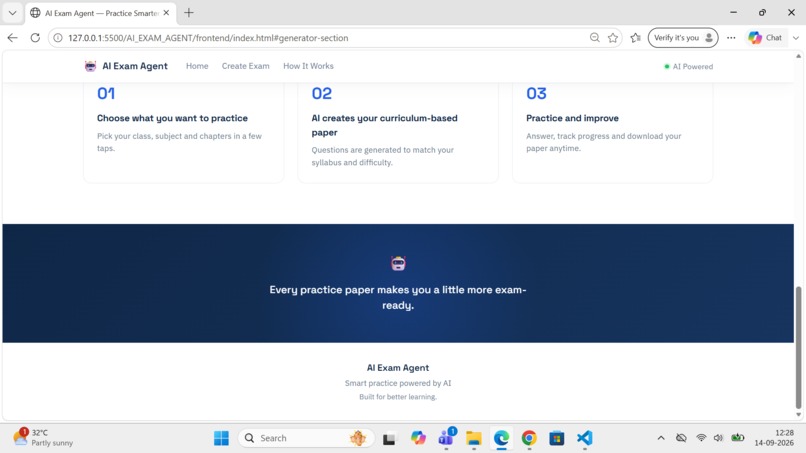This screenshot has width=806, height=453.
Task: Open File Explorer from the taskbar
Action: [x=473, y=438]
